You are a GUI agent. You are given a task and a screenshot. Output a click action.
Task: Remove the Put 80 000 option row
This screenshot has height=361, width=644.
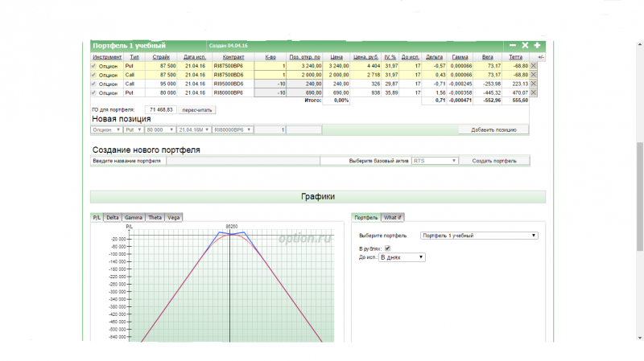tap(533, 92)
